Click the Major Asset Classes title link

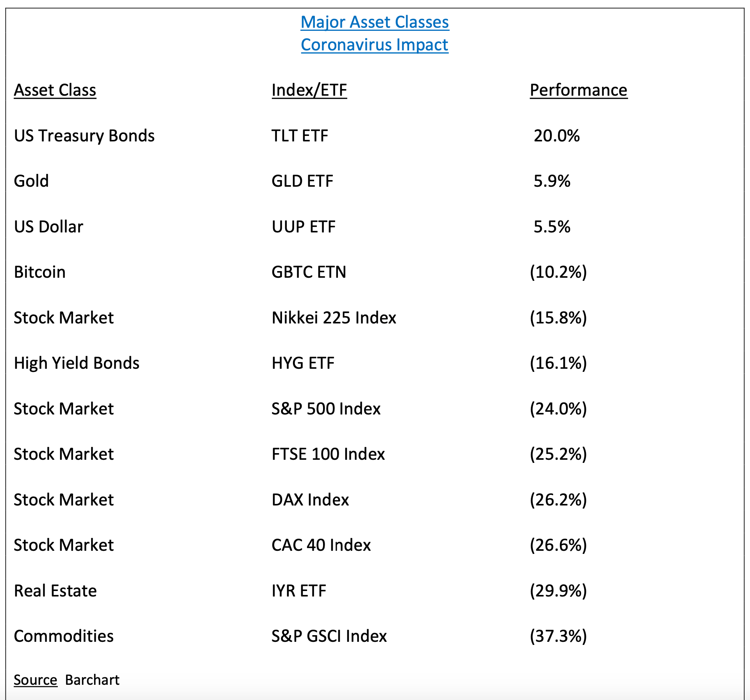[x=375, y=22]
